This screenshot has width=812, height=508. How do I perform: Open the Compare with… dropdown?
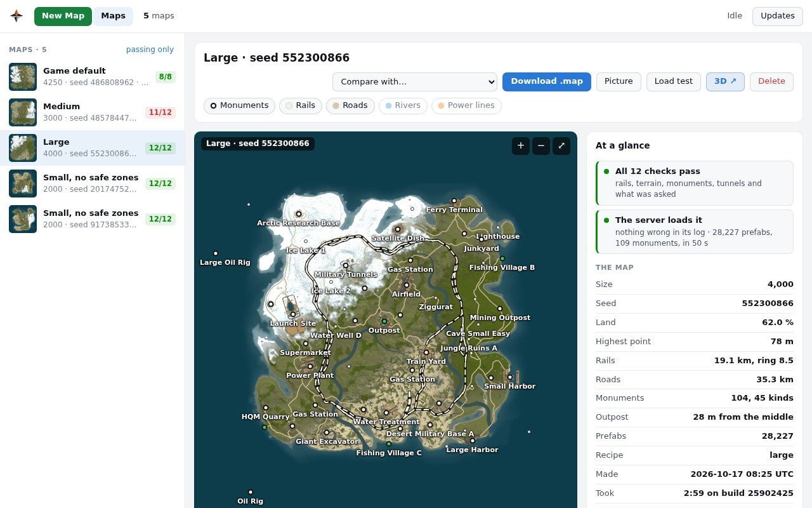coord(415,82)
